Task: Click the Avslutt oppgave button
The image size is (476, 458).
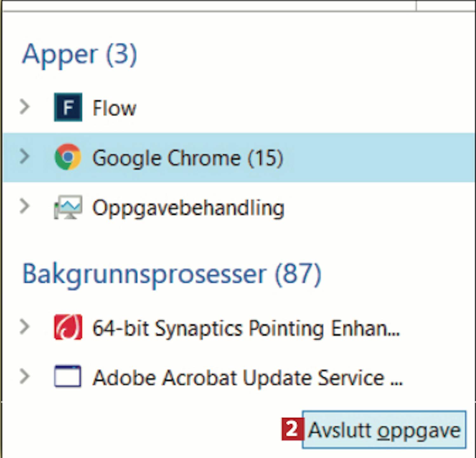Action: click(x=384, y=429)
